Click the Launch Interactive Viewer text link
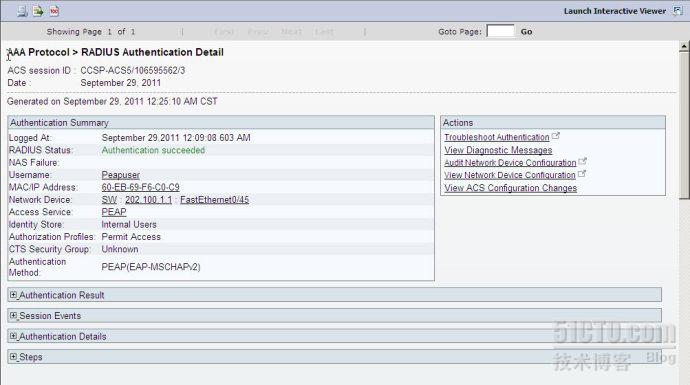 [615, 11]
